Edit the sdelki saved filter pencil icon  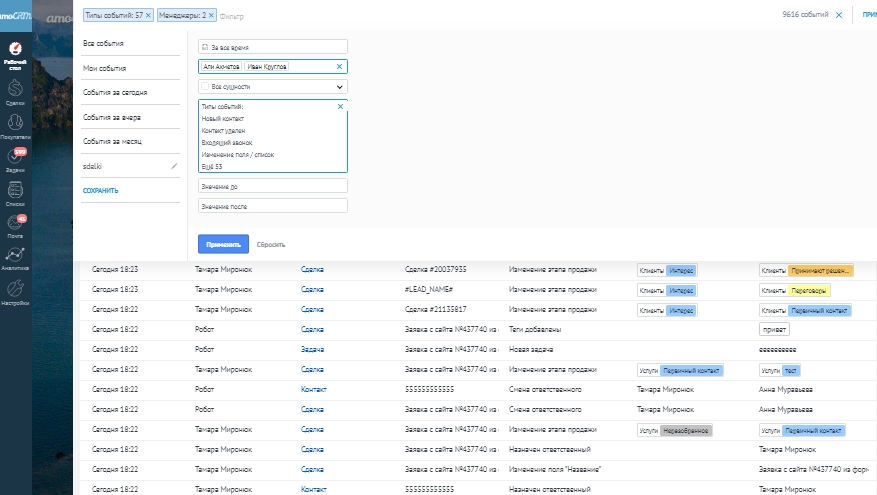click(174, 165)
